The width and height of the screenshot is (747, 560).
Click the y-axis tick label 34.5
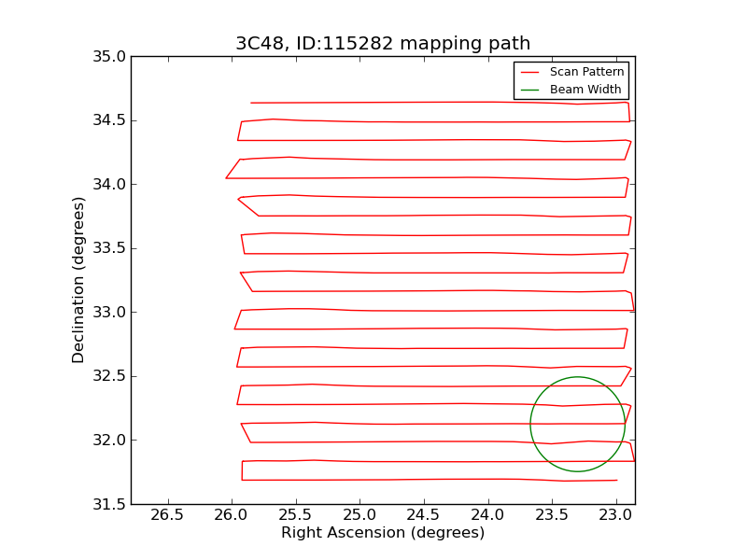coord(109,120)
